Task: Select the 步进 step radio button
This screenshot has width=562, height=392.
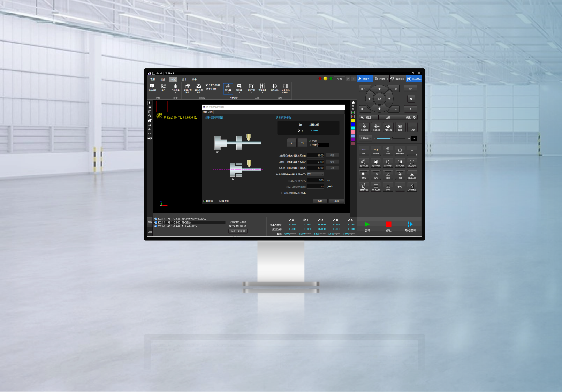Action: coord(310,145)
